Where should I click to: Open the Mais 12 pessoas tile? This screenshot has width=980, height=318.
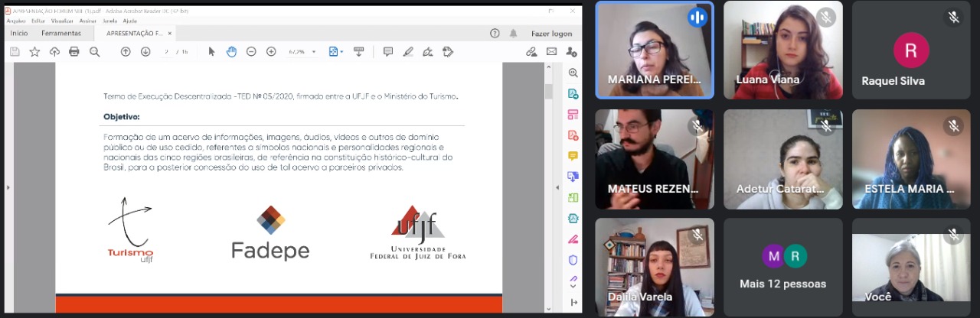[783, 268]
